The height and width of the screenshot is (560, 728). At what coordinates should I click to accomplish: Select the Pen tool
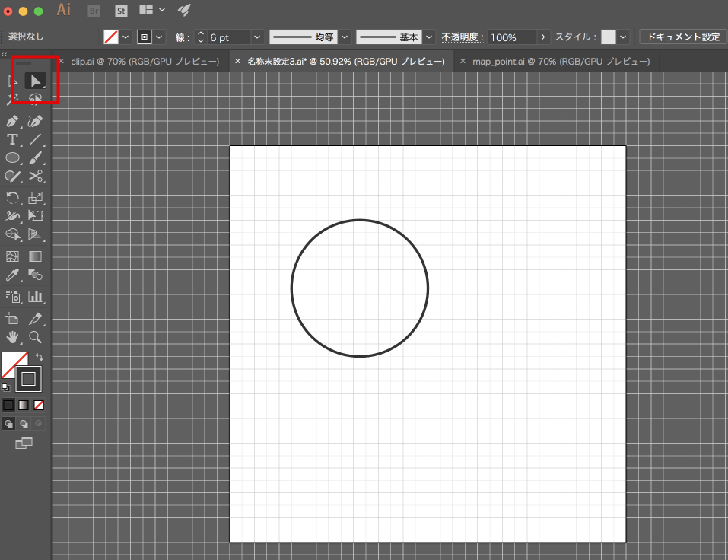tap(12, 121)
